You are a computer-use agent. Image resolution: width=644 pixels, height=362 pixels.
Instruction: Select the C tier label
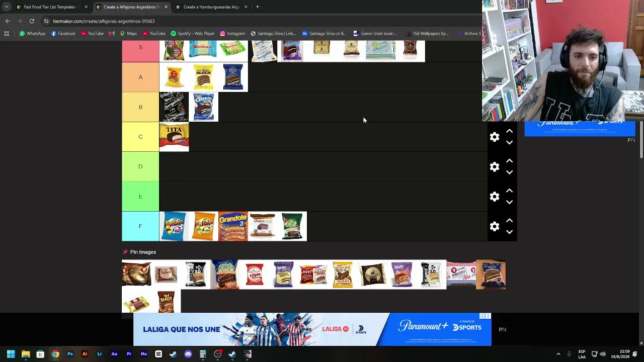[x=140, y=137]
